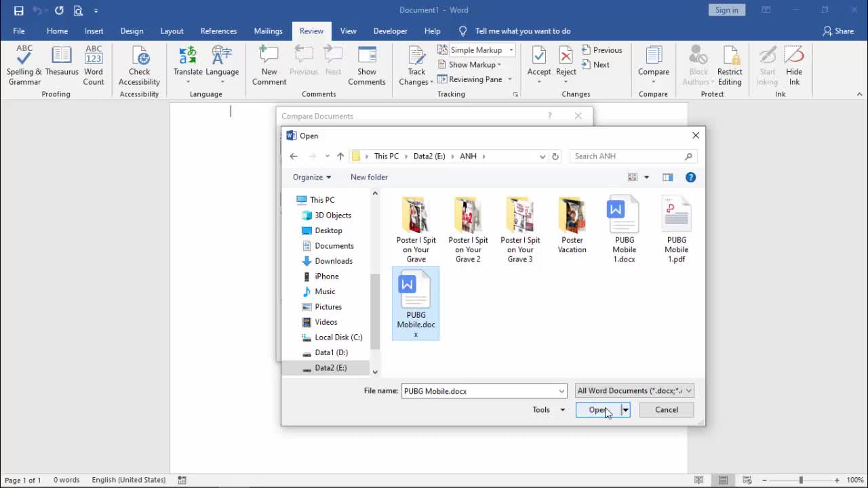Click This PC in address breadcrumb
This screenshot has height=488, width=868.
[x=387, y=157]
